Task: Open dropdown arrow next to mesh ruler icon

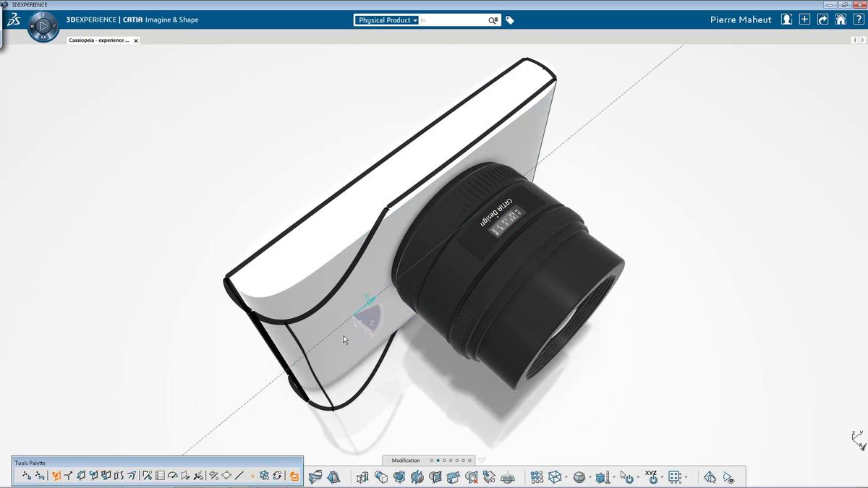Action: [x=614, y=477]
